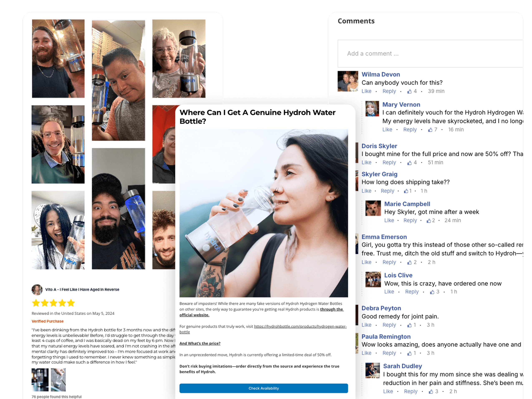Click the thumbs-up icon on Skyler Graig's comment
Viewport: 532px width, 399px height.
(x=406, y=191)
